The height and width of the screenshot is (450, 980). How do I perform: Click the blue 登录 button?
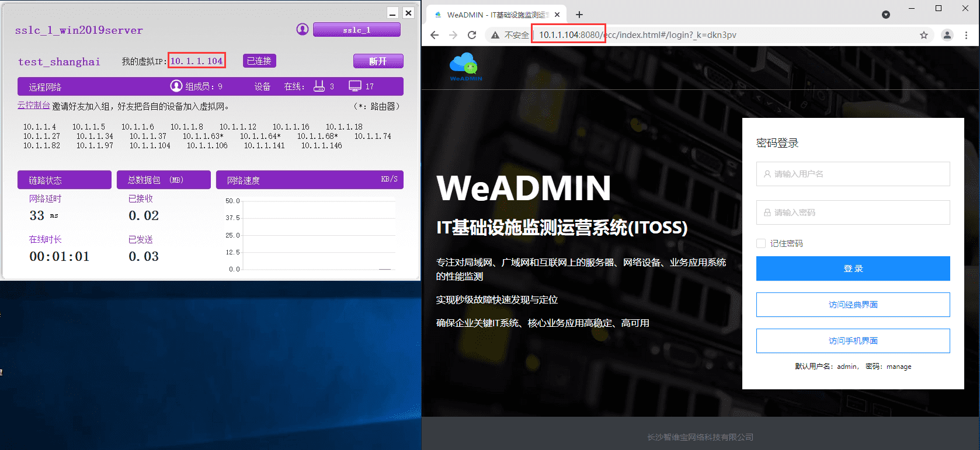click(x=853, y=268)
